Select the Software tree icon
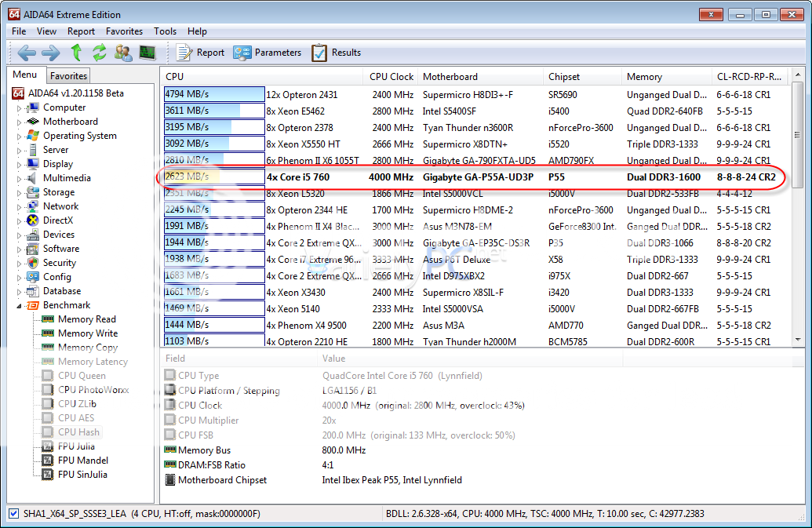The image size is (812, 528). point(33,249)
